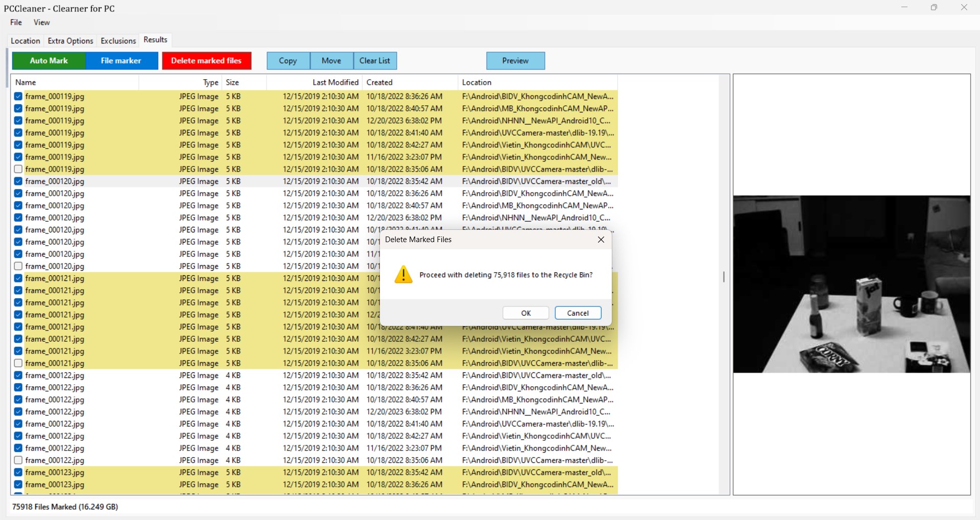Uncheck frame_000120.jpg in UVCCamera-master_old folder
This screenshot has height=520, width=980.
coord(18,181)
